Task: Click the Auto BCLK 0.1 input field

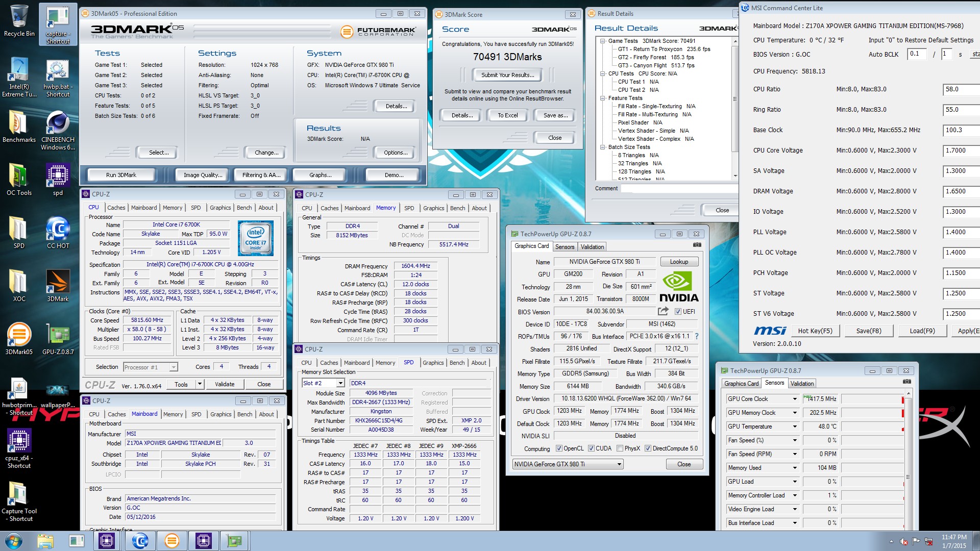Action: pos(917,54)
